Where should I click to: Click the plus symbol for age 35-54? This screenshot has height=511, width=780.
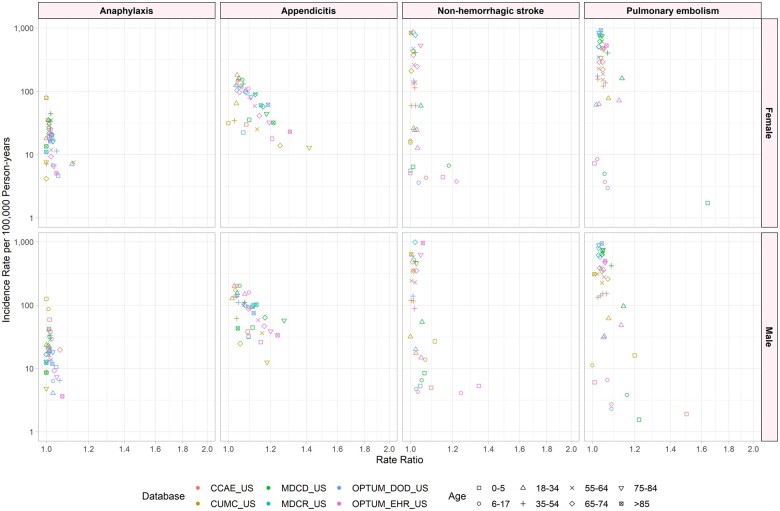[524, 504]
